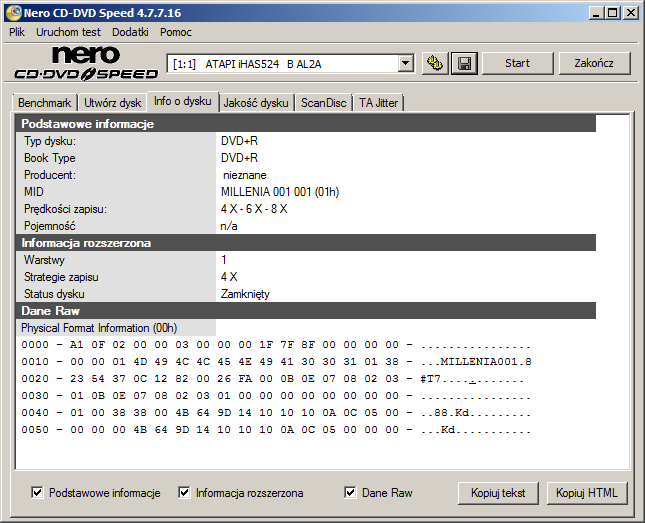This screenshot has width=645, height=523.
Task: Open the ScanDisc tab
Action: point(323,103)
